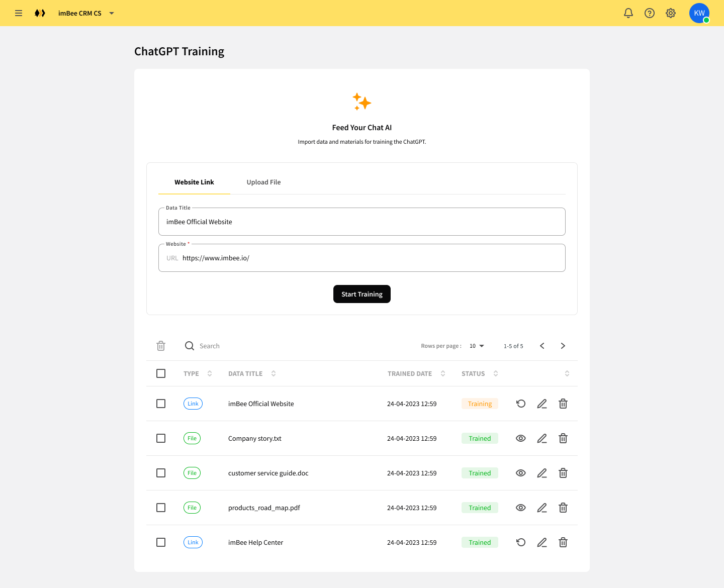Screen dimensions: 724x588
Task: Retrain the imBee Official Website row
Action: click(521, 404)
